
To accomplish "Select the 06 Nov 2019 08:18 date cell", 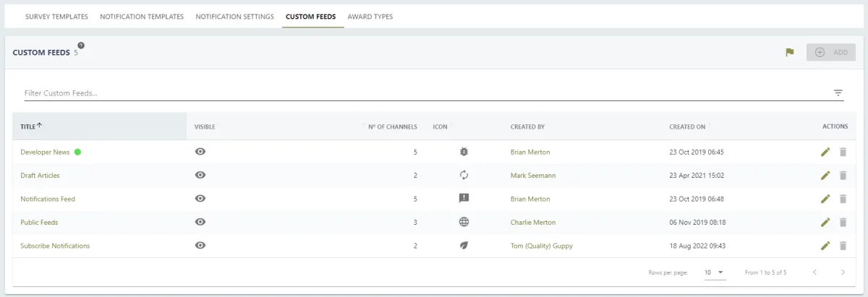I will tap(697, 223).
